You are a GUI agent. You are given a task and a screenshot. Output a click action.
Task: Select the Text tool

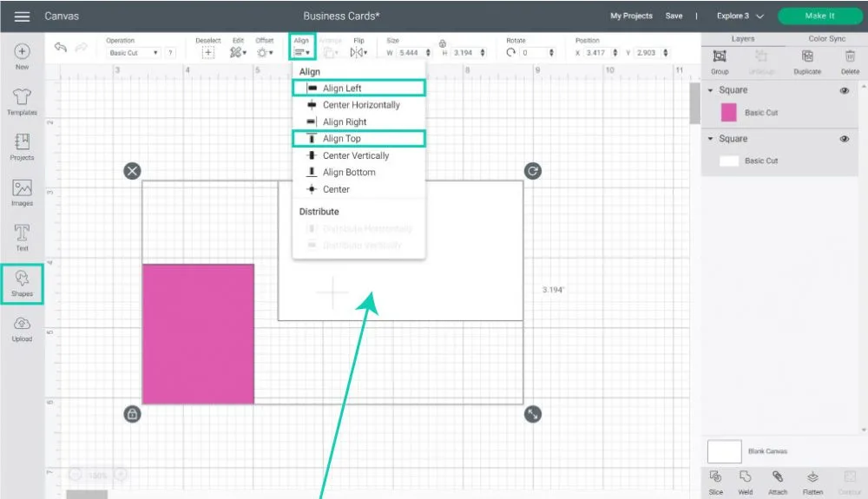(x=22, y=237)
